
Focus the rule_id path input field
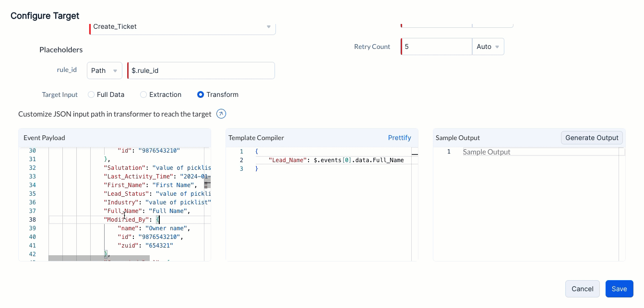(201, 71)
